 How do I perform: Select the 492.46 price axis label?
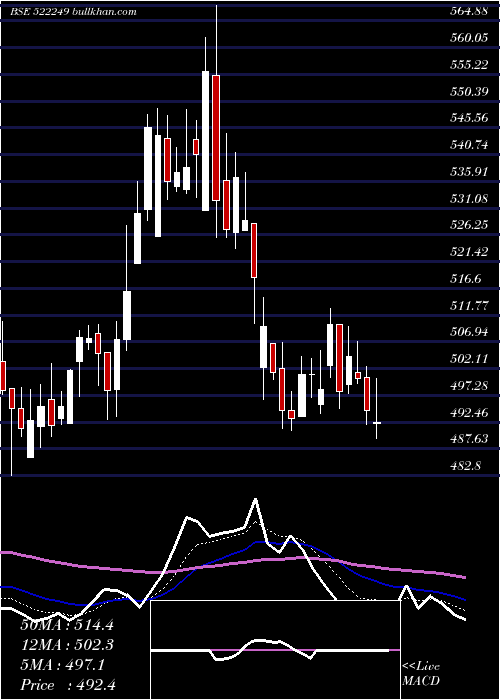pos(468,412)
